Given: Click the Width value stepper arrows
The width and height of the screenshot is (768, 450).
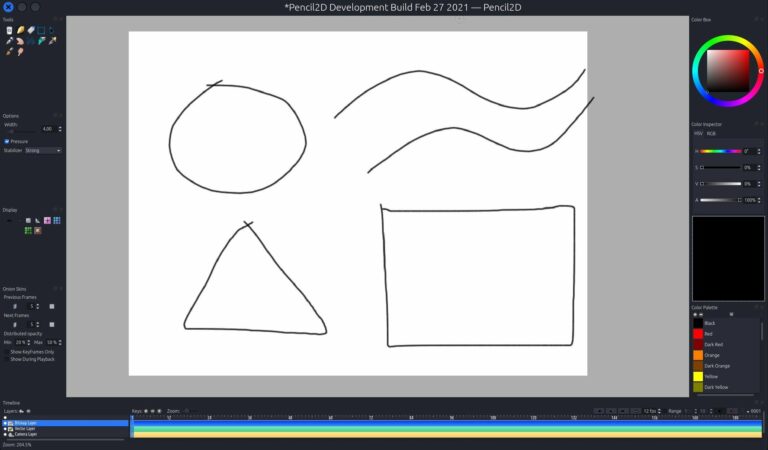Looking at the screenshot, I should click(x=60, y=129).
